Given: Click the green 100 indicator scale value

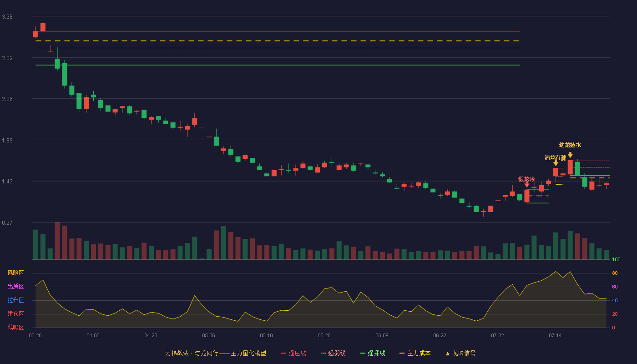Looking at the screenshot, I should pyautogui.click(x=616, y=260).
